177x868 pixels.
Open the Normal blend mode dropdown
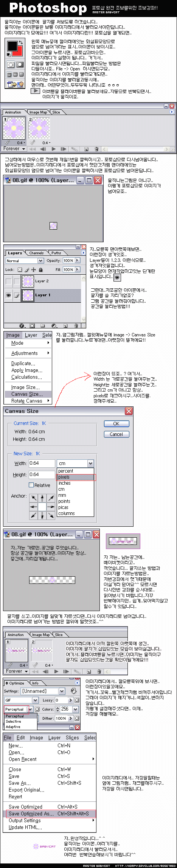click(40, 261)
